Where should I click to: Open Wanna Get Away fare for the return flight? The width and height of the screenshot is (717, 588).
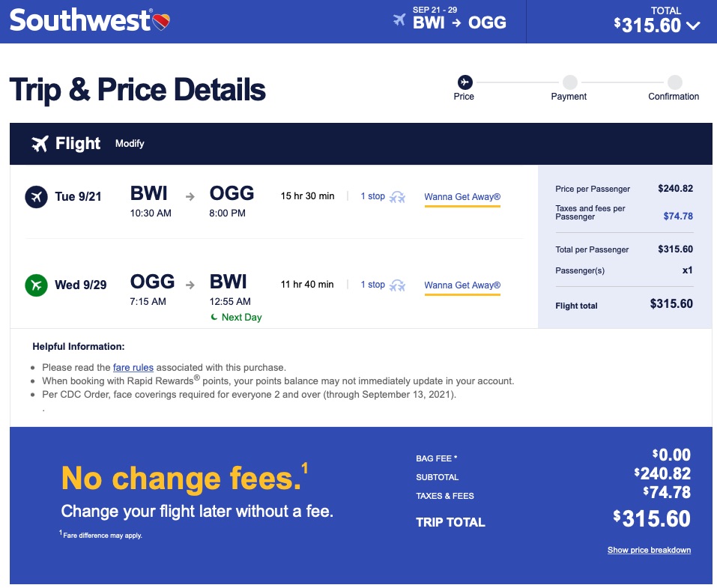coord(462,285)
